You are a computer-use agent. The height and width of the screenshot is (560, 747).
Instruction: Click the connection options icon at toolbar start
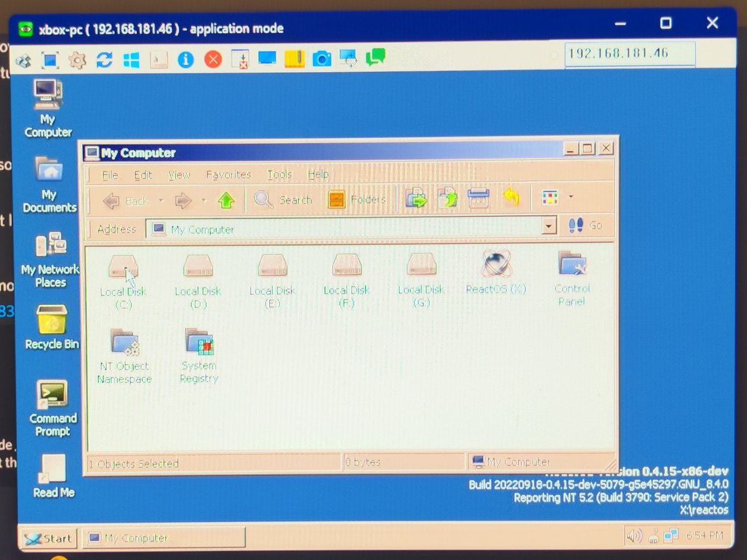coord(24,61)
